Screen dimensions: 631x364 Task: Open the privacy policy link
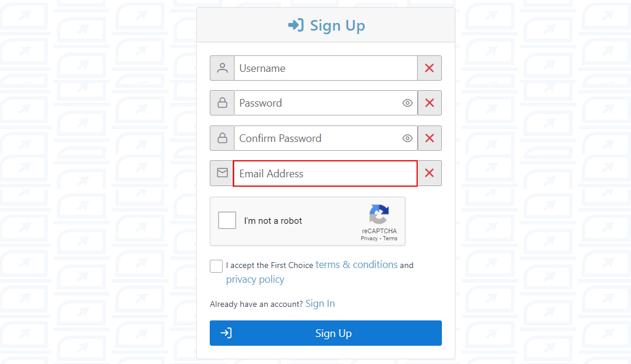[x=255, y=280]
